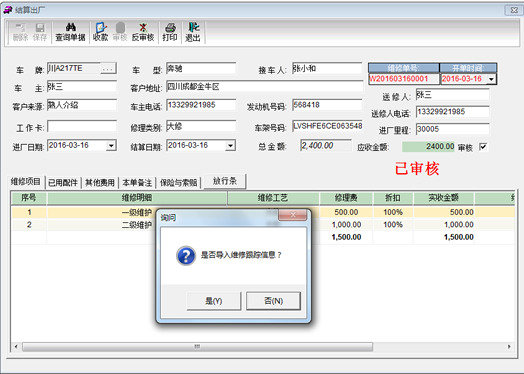This screenshot has width=524, height=374.
Task: Click the 删除 delete toolbar icon
Action: (20, 27)
